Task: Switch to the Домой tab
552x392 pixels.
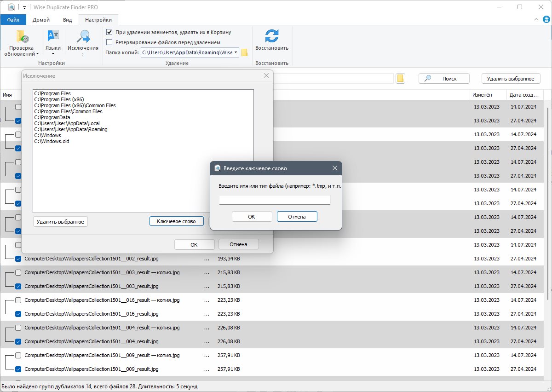Action: 41,20
